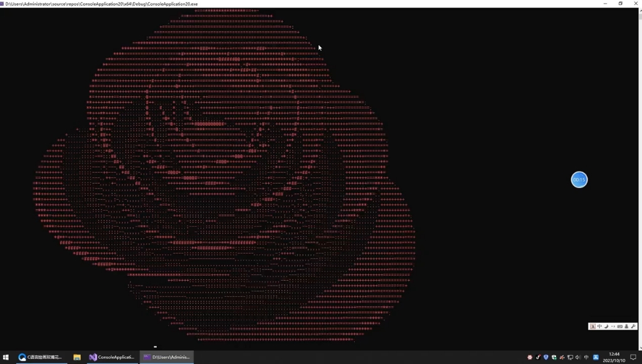Click the console vertical scrollbar up arrow

(640, 11)
